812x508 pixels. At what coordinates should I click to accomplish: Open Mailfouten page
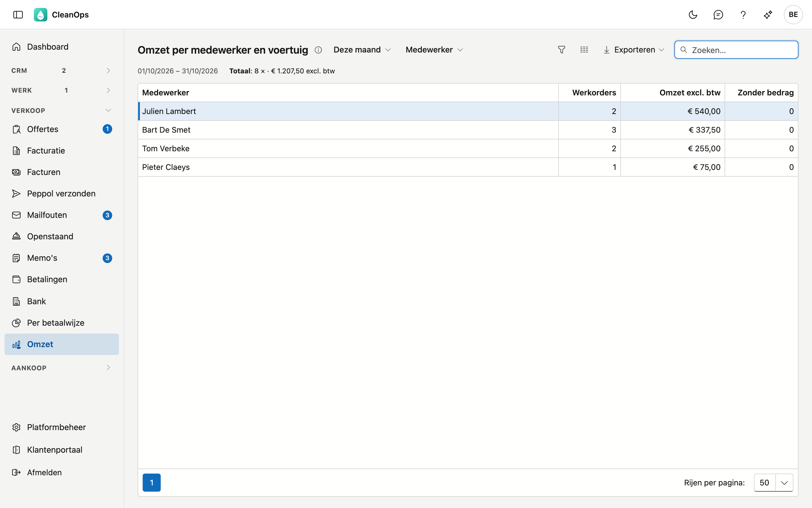click(x=62, y=215)
